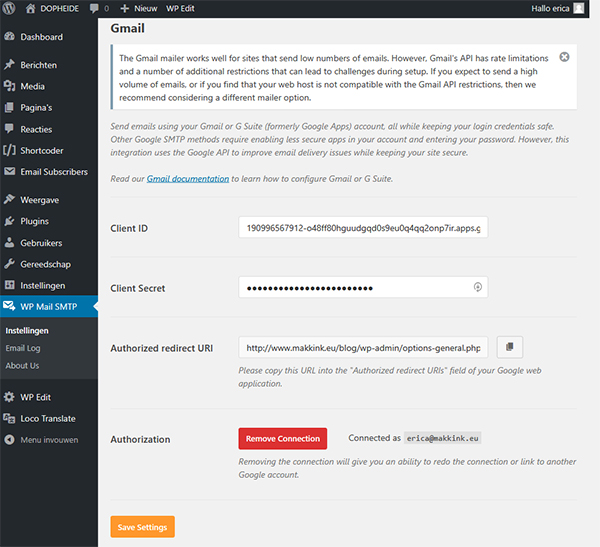
Task: Click the WP Edit gear icon
Action: tap(9, 397)
